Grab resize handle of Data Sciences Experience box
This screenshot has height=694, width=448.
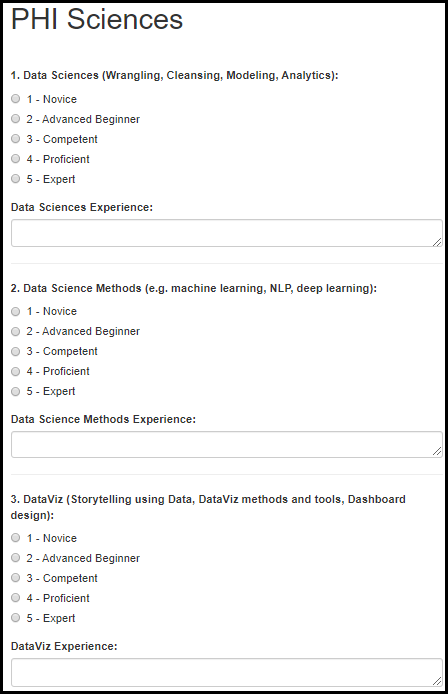coord(437,242)
